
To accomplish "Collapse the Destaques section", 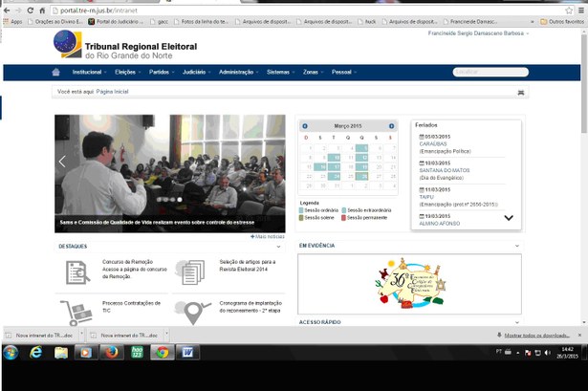I will coord(278,247).
